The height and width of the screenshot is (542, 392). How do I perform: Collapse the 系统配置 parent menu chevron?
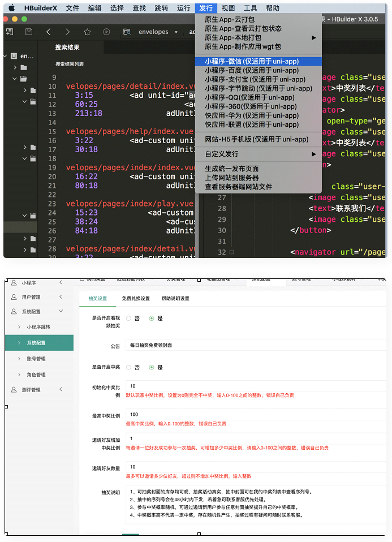point(61,311)
